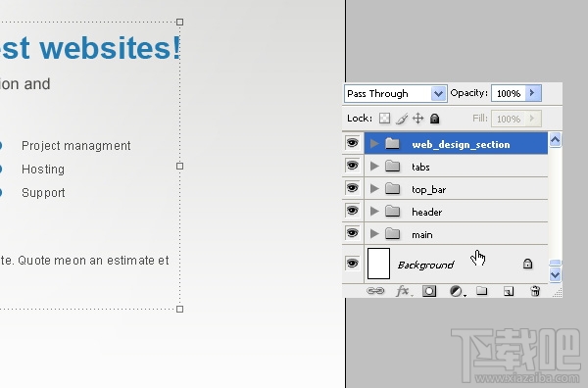The height and width of the screenshot is (388, 588).
Task: Create a new layer
Action: click(x=509, y=291)
